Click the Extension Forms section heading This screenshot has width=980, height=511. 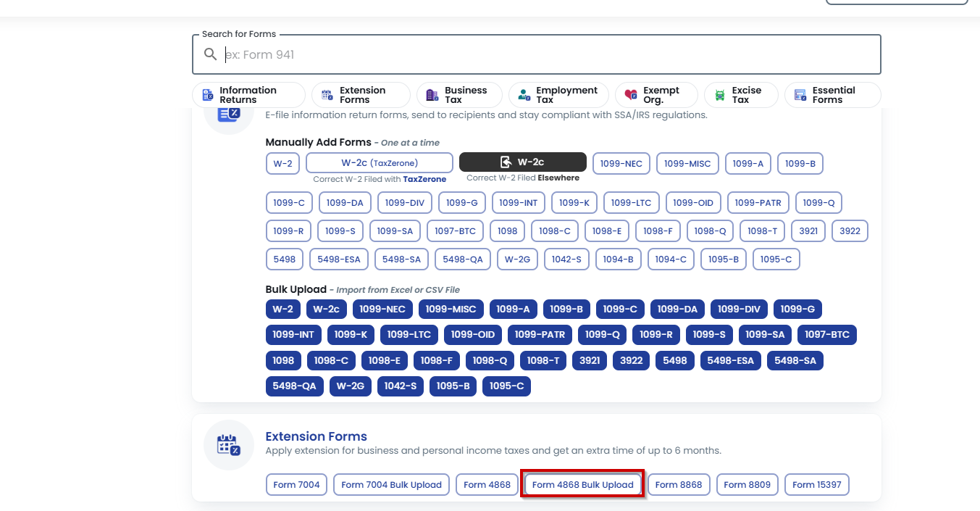(x=317, y=436)
